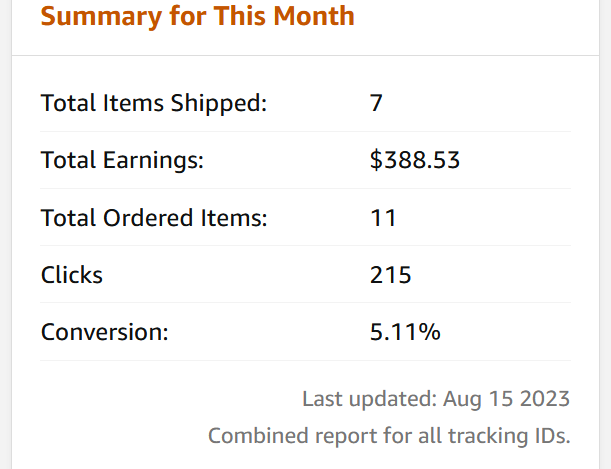This screenshot has height=469, width=611.
Task: Click the word Month in the heading
Action: (x=314, y=16)
